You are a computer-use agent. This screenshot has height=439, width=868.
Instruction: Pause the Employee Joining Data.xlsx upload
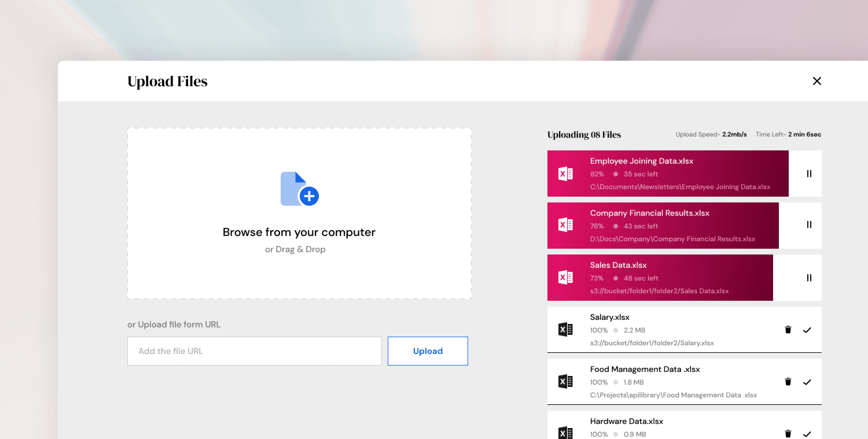(x=809, y=174)
